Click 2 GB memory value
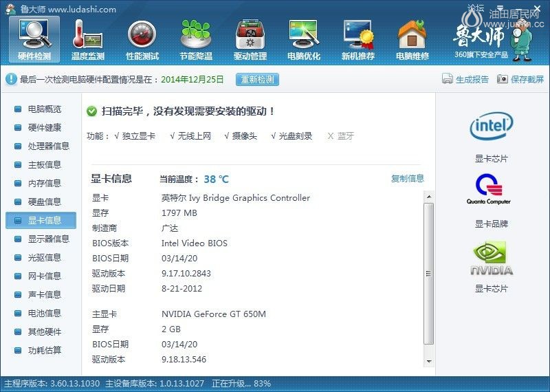This screenshot has width=550, height=392. [x=171, y=329]
